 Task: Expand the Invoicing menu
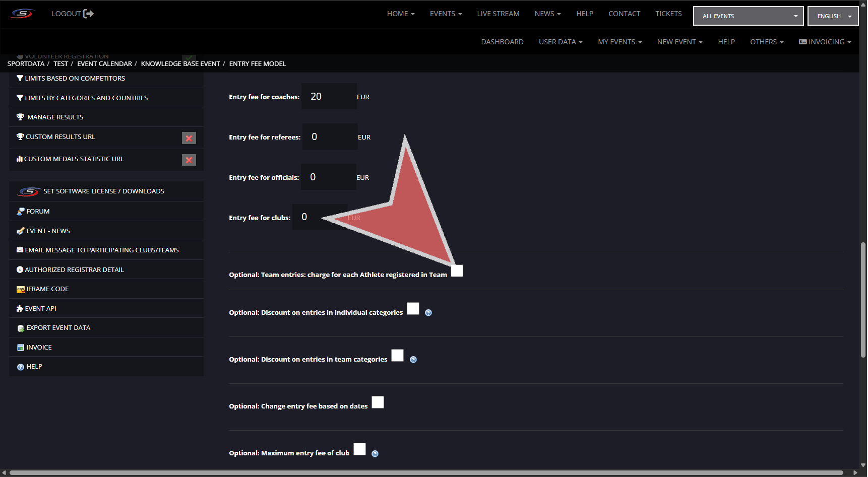click(x=825, y=42)
